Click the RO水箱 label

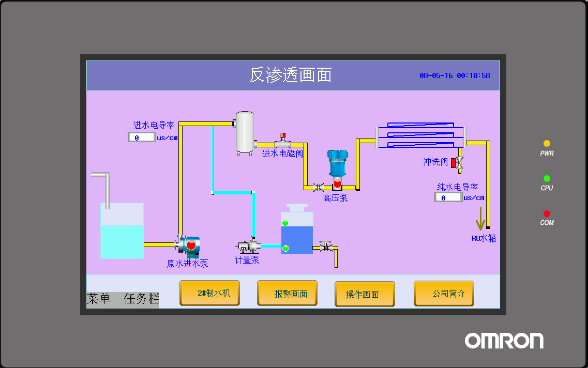point(484,238)
